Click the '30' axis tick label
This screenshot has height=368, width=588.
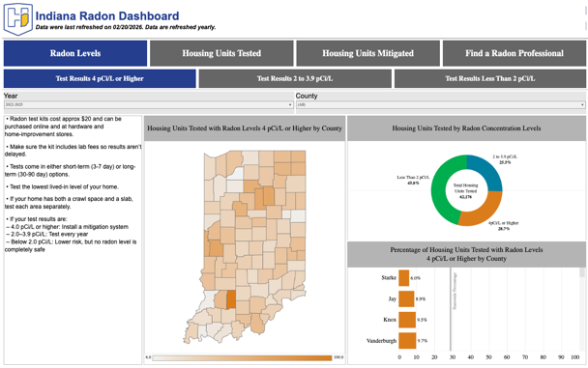(x=453, y=357)
